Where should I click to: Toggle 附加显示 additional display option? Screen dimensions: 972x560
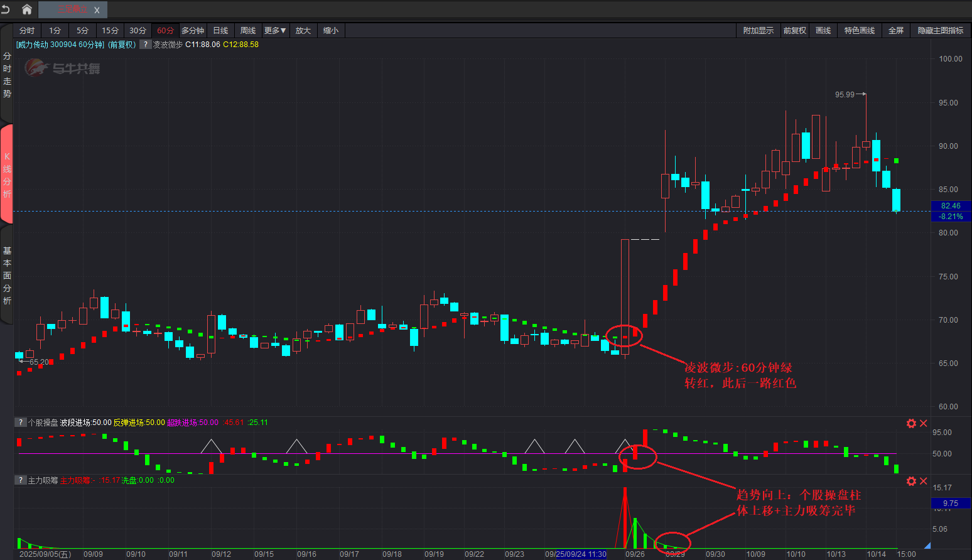(758, 31)
